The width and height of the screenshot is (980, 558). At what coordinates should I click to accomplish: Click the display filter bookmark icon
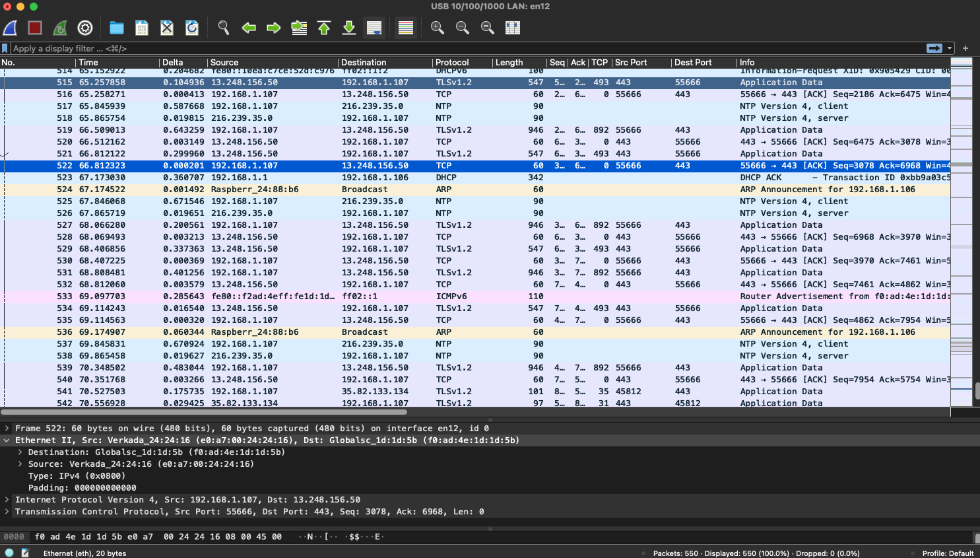click(x=5, y=48)
